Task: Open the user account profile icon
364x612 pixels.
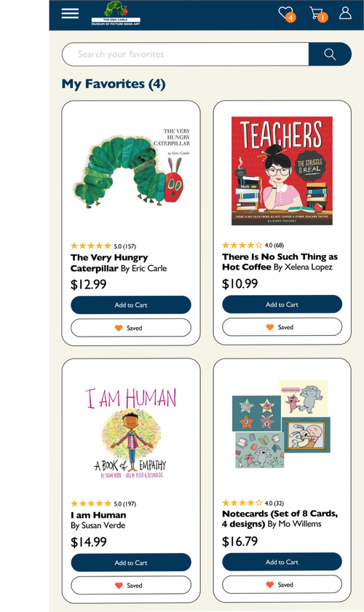Action: point(345,12)
